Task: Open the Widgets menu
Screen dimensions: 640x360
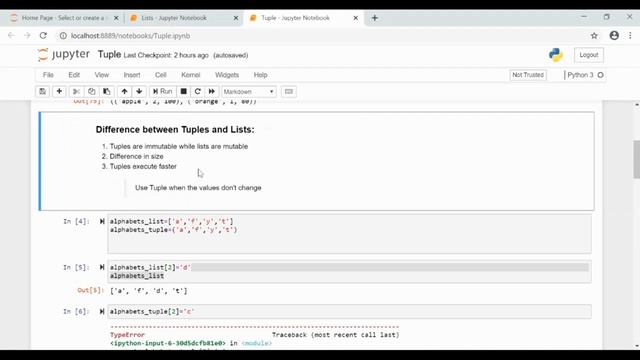Action: pos(227,75)
